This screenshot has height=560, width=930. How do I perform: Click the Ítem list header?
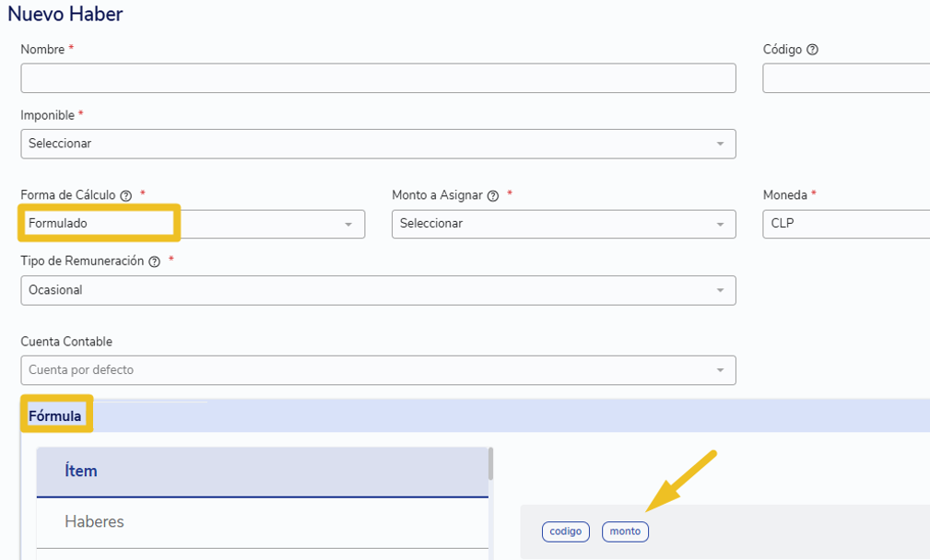[262, 472]
